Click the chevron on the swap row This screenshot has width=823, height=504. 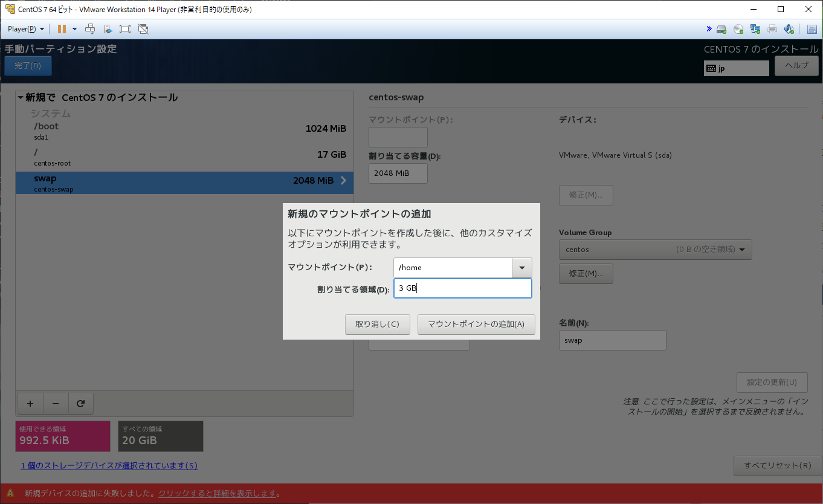point(344,180)
